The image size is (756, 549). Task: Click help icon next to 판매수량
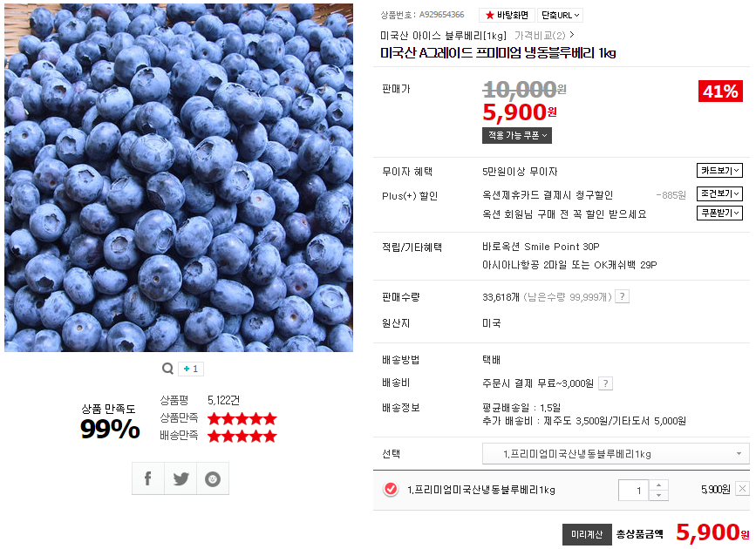tap(623, 296)
